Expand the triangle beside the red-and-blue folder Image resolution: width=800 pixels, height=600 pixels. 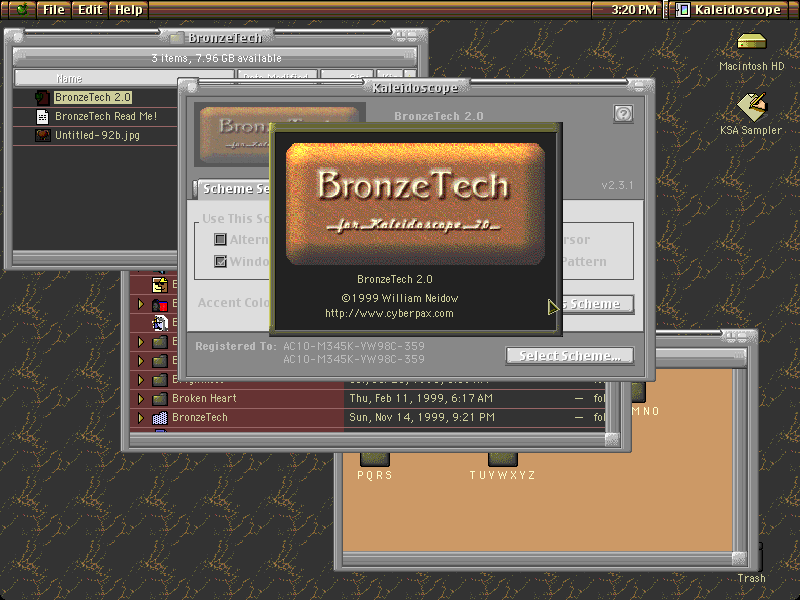click(141, 305)
